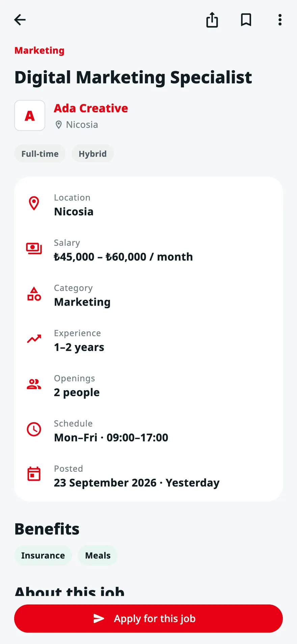Tap the category shapes icon
This screenshot has width=297, height=644.
(x=34, y=294)
